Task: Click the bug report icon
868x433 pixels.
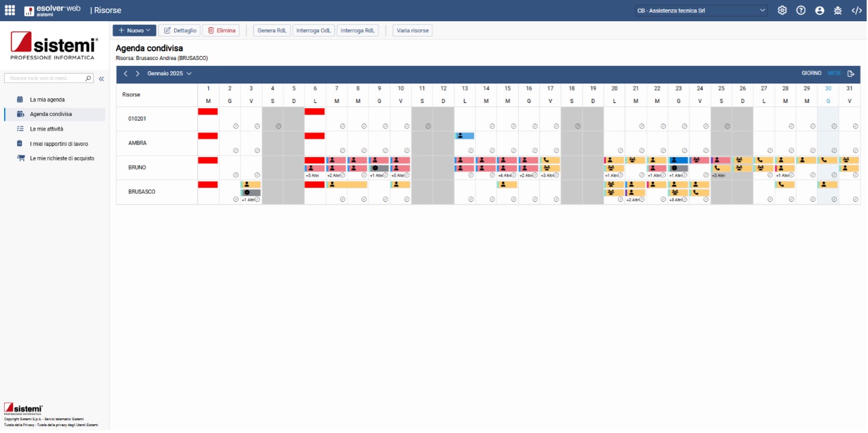Action: (838, 11)
